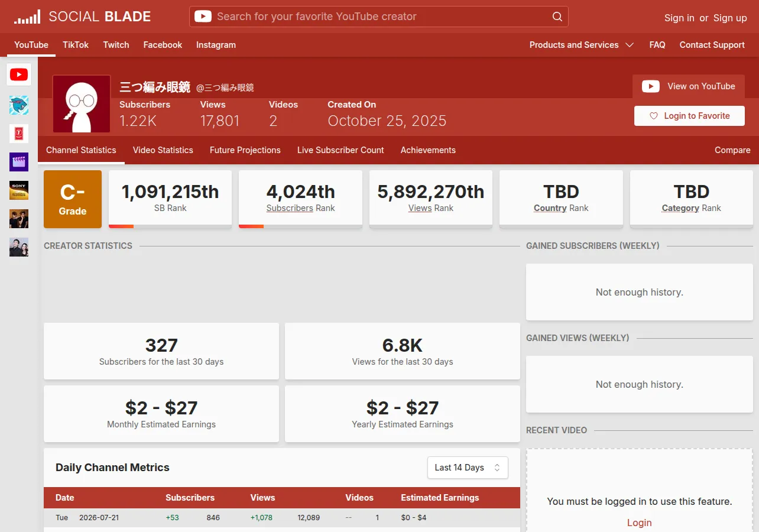Click the 4,024th Subscribers Rank card

300,199
